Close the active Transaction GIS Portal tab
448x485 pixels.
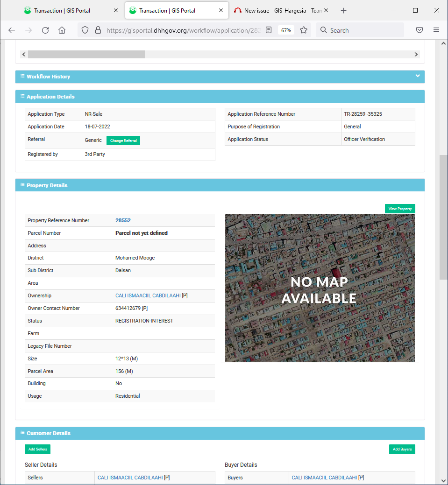pos(221,11)
